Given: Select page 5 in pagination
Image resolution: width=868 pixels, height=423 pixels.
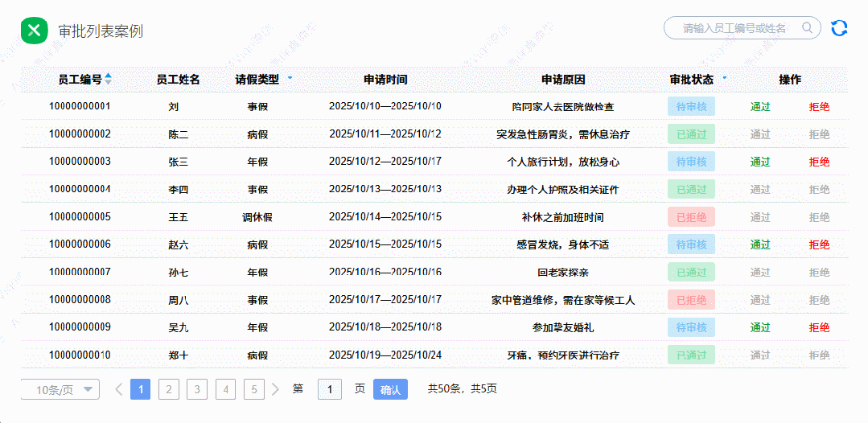Looking at the screenshot, I should click(x=254, y=389).
